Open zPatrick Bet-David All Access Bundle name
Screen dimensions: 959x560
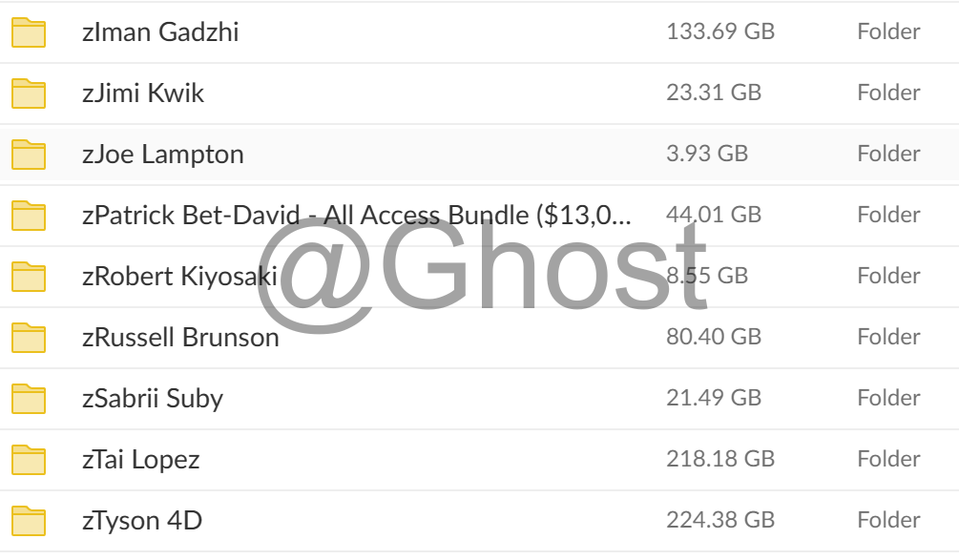(x=357, y=216)
